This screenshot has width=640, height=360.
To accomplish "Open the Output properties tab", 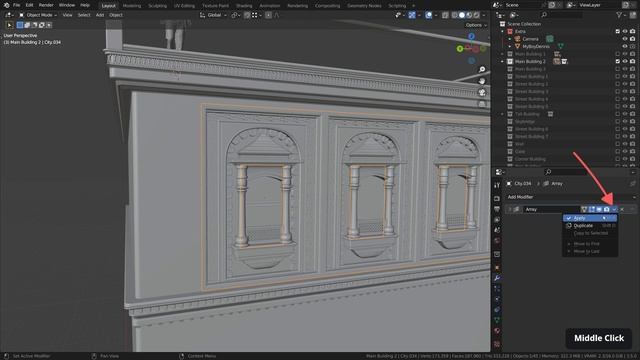I will click(x=497, y=209).
